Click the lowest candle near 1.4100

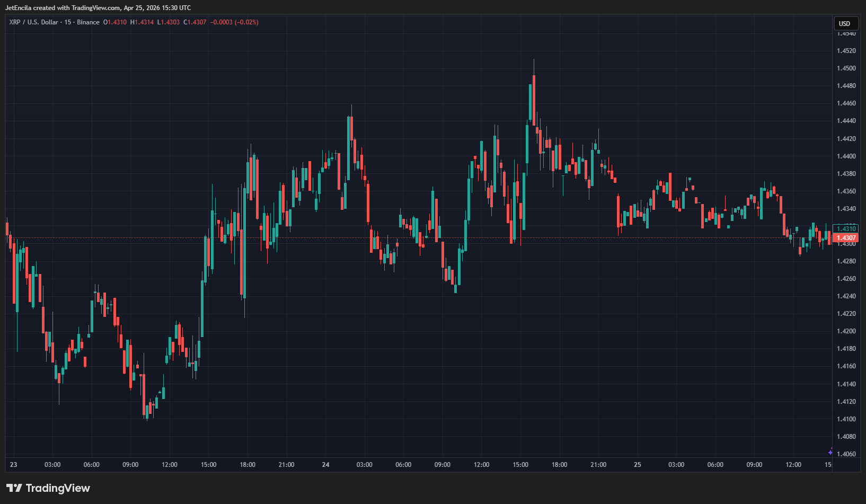coord(147,413)
